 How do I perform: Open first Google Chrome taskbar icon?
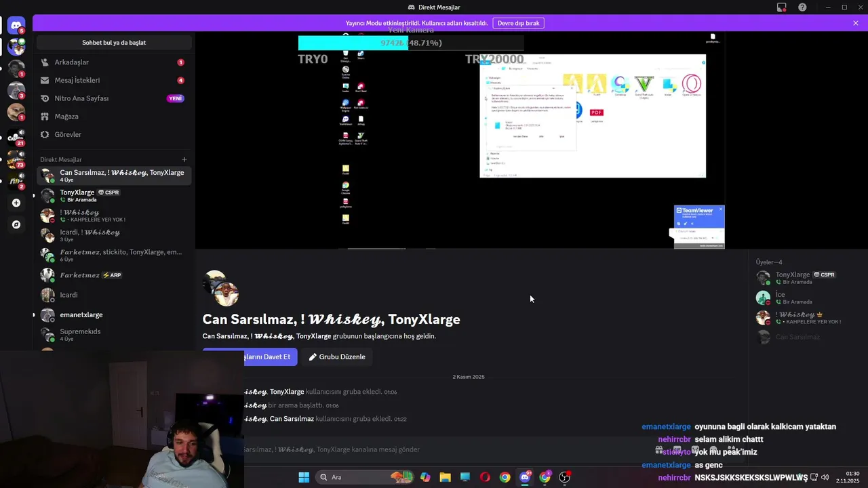[x=505, y=477]
